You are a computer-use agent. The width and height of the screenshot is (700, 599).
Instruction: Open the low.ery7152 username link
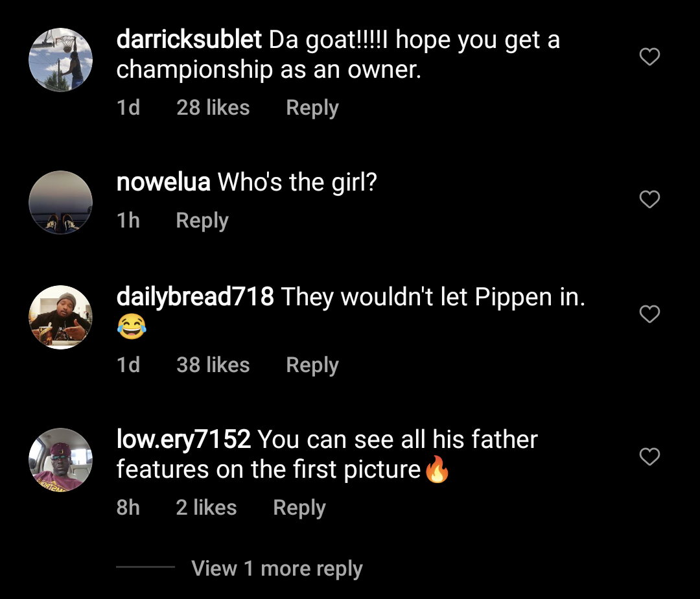click(183, 440)
